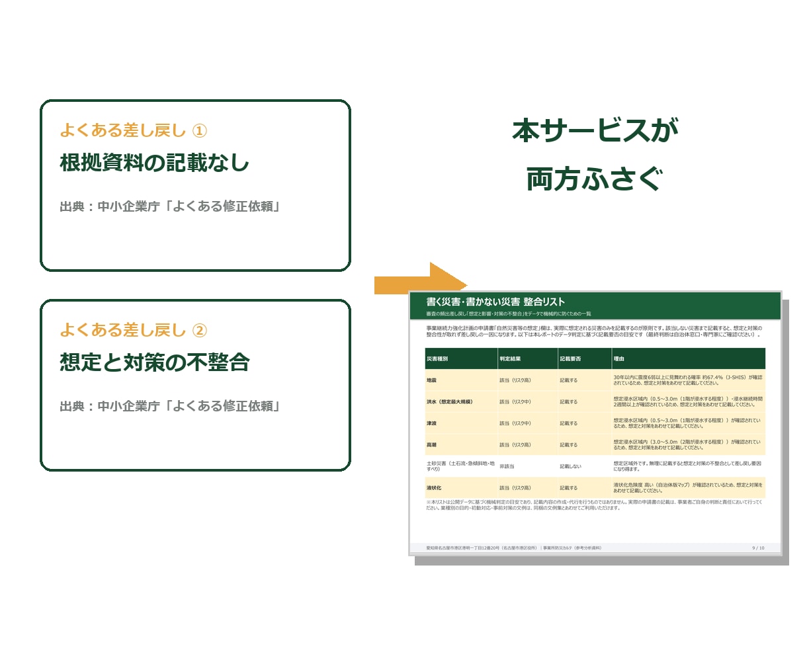807x672 pixels.
Task: Click the source line under '想定と対策の不整合'
Action: click(x=170, y=406)
